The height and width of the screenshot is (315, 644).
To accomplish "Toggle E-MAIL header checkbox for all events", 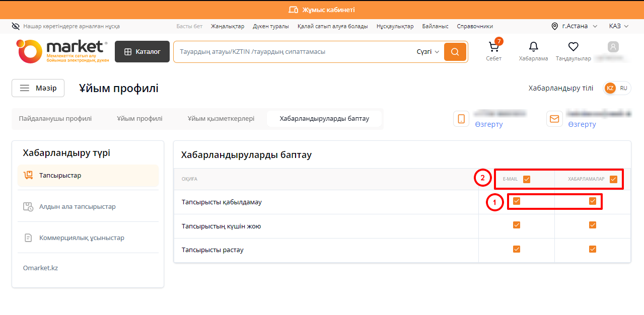I will tap(527, 179).
